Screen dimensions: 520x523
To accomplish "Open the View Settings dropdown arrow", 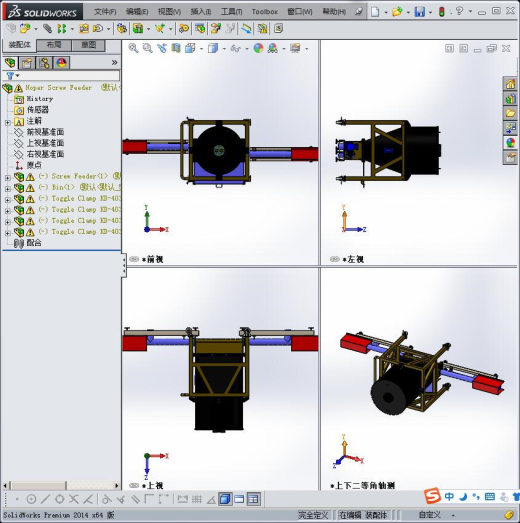I will point(306,49).
